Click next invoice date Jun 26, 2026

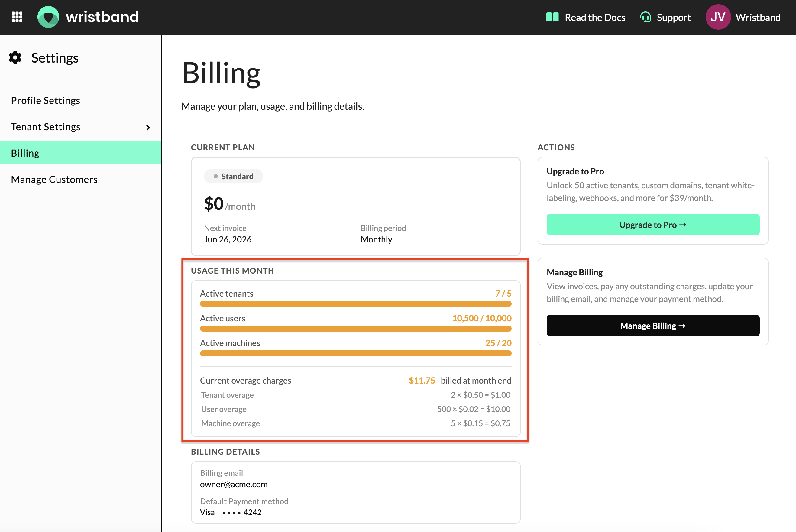click(x=228, y=239)
